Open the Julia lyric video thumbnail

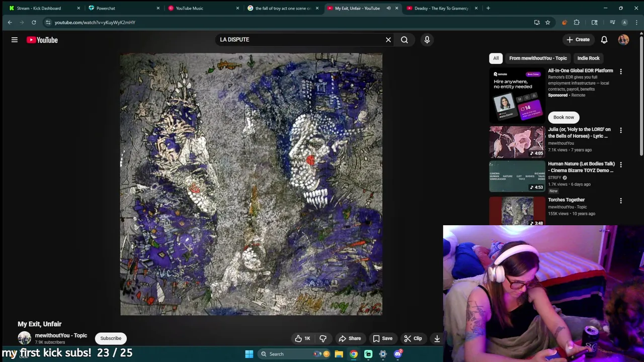517,142
